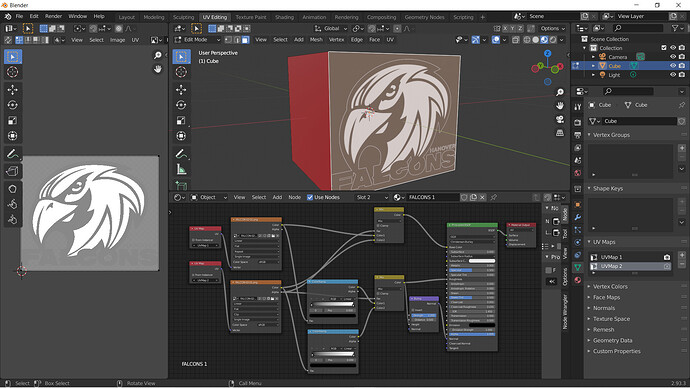Select the Rip Region tool in UV editor
The image size is (690, 388).
pyautogui.click(x=12, y=171)
